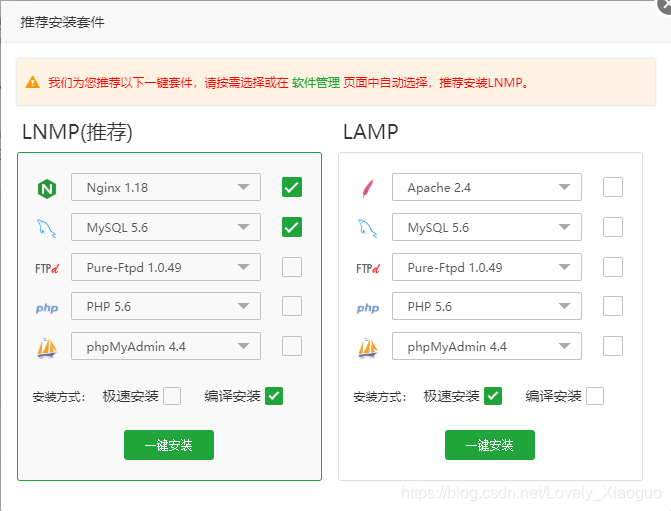Click the Apache feather icon in LAMP
This screenshot has height=511, width=671.
(x=368, y=188)
